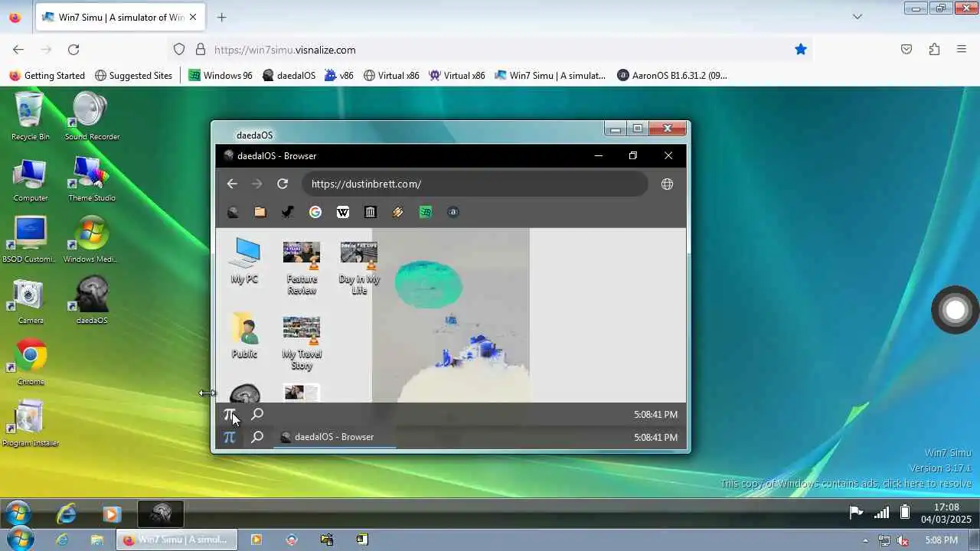Open the Internet Archive bookmark icon
Screen dimensions: 980x551
[x=371, y=212]
